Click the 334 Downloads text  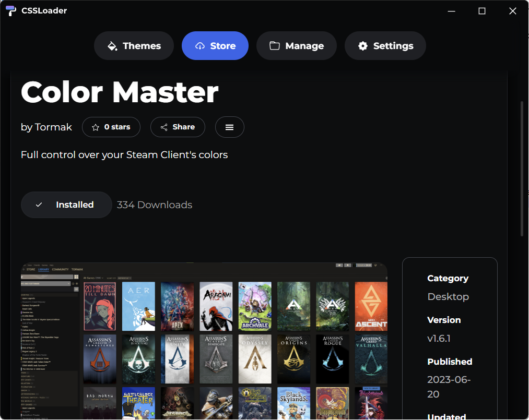(x=155, y=205)
